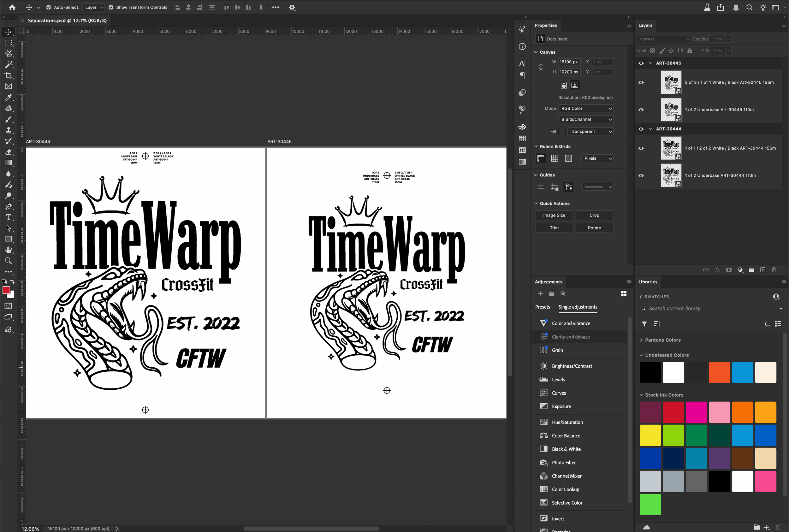Viewport: 789px width, 532px height.
Task: Click the create new layer icon
Action: pos(762,270)
